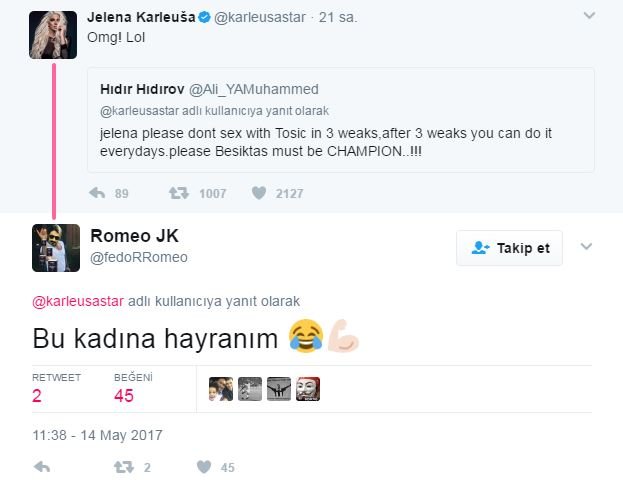Click the Takip et follow button
The image size is (623, 497).
(509, 248)
